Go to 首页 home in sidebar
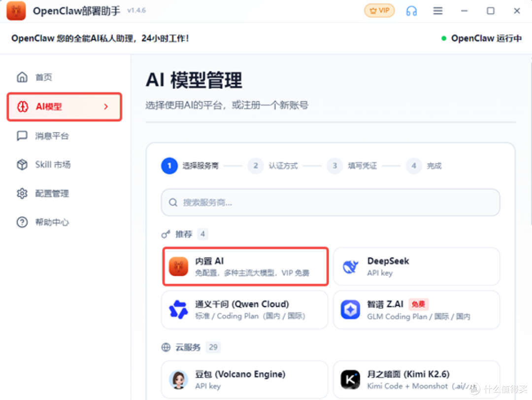 [x=65, y=77]
